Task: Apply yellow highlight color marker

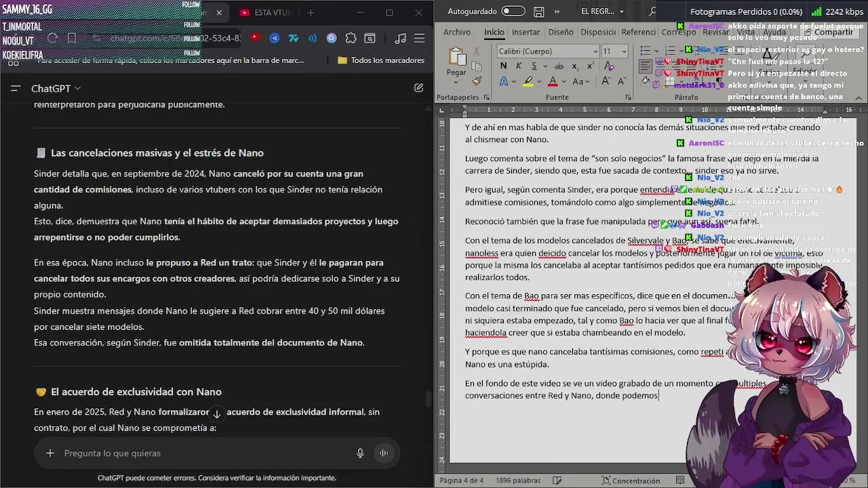Action: click(528, 81)
